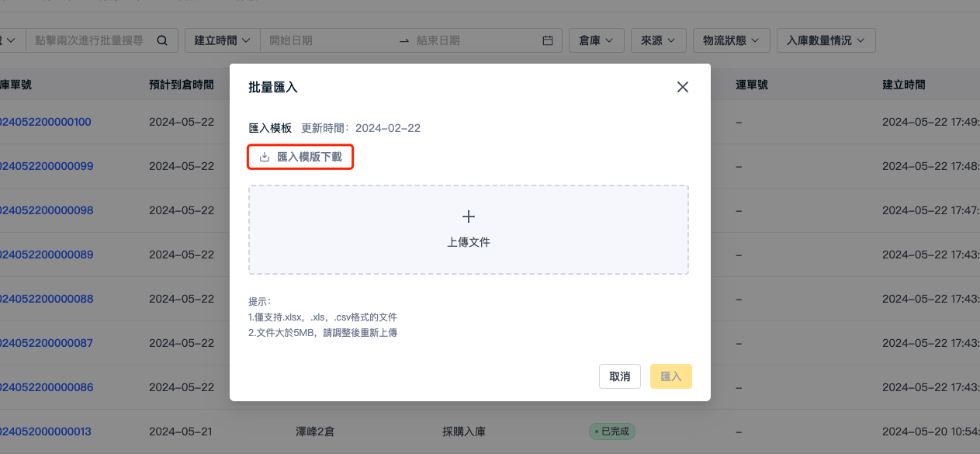Click the hint 文件大於5MB，請調整後重新上傳
Viewport: 980px width, 454px height.
click(323, 333)
